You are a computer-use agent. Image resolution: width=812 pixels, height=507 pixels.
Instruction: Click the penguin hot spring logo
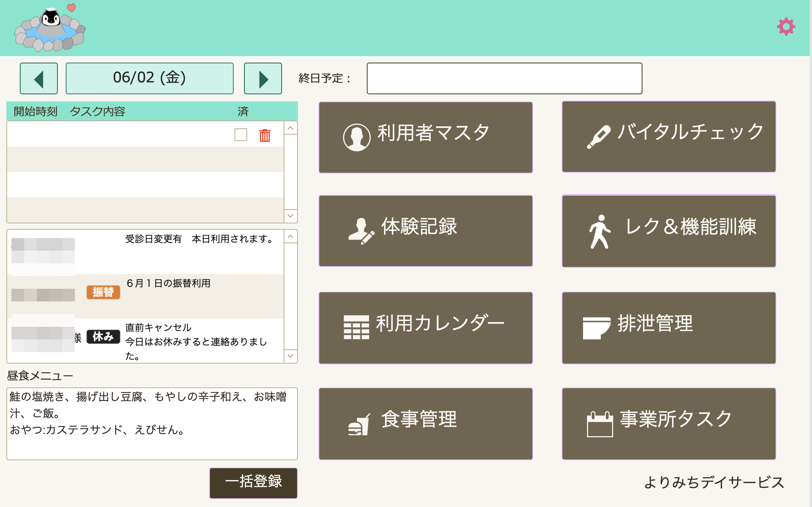tap(50, 28)
